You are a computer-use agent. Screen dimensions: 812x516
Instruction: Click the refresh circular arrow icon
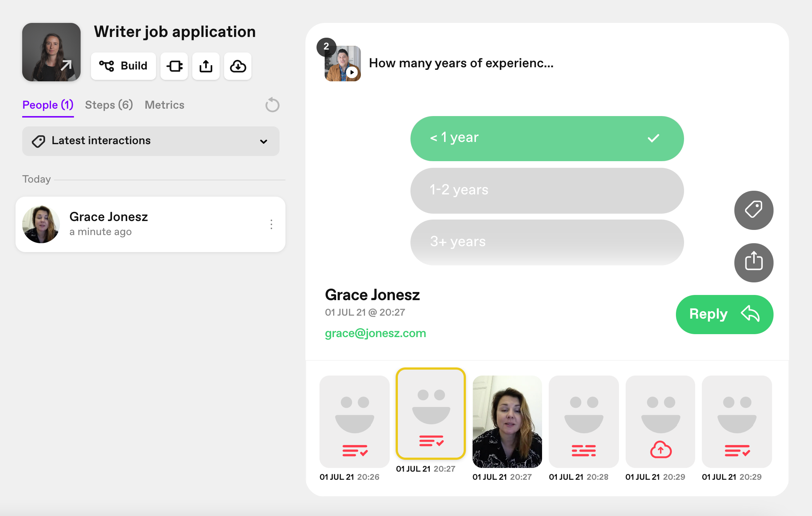[x=272, y=105]
